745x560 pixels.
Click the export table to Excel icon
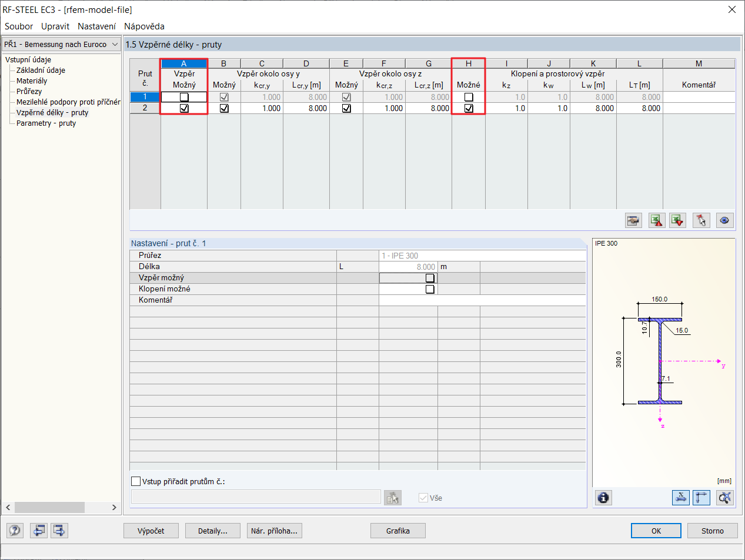point(656,220)
